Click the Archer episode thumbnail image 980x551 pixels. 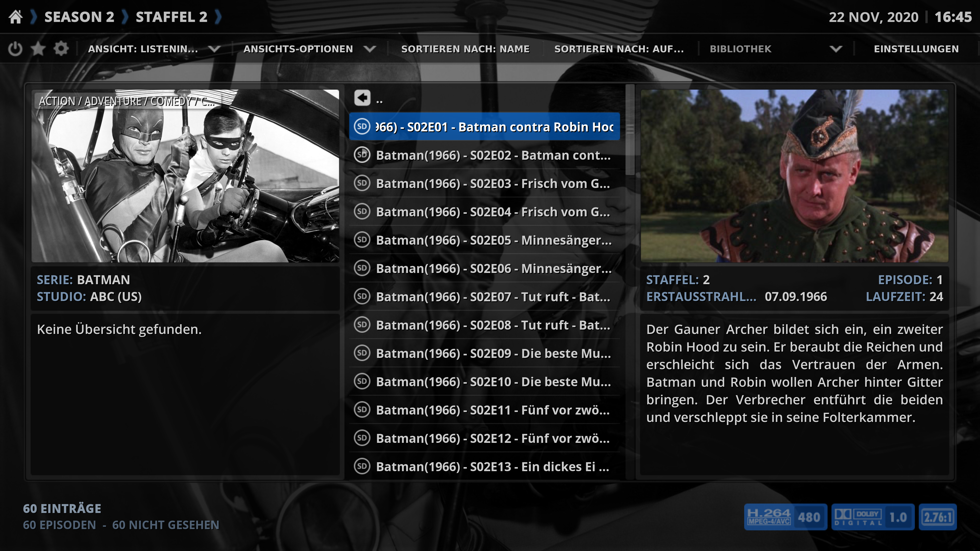[794, 176]
